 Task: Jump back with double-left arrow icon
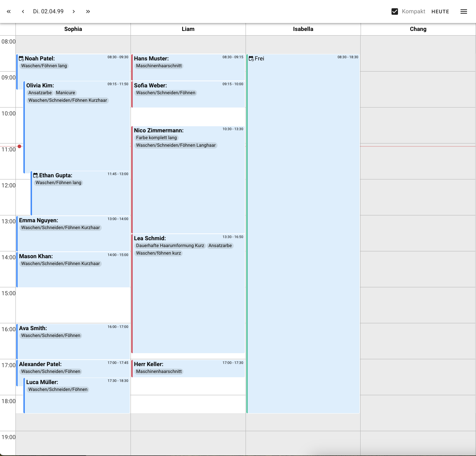(9, 12)
